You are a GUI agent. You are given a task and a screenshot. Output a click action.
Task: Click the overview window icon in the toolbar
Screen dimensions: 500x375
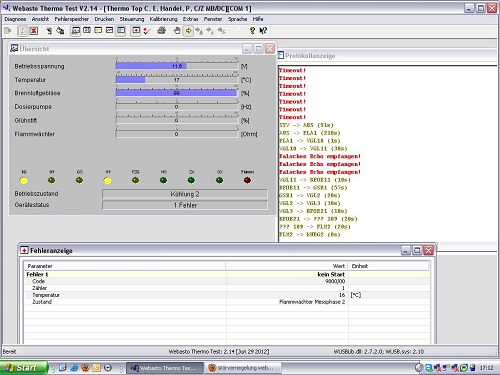[76, 31]
